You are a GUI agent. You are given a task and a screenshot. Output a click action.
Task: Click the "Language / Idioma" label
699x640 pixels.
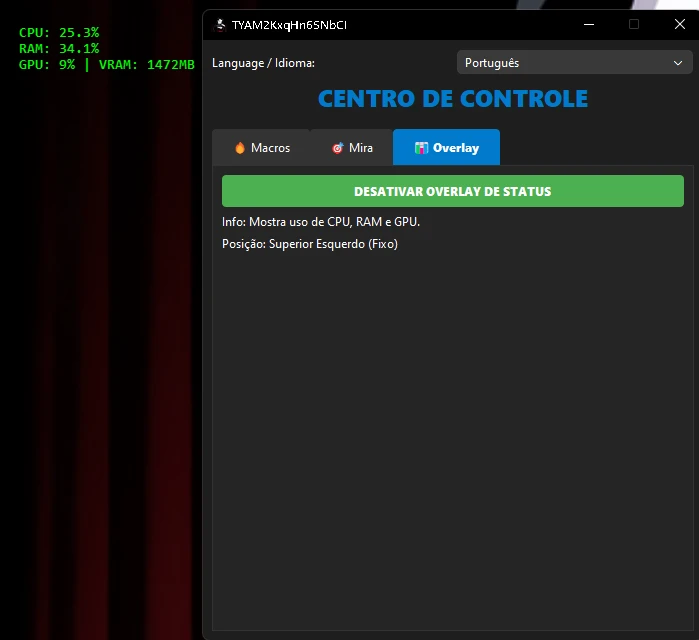pyautogui.click(x=263, y=63)
